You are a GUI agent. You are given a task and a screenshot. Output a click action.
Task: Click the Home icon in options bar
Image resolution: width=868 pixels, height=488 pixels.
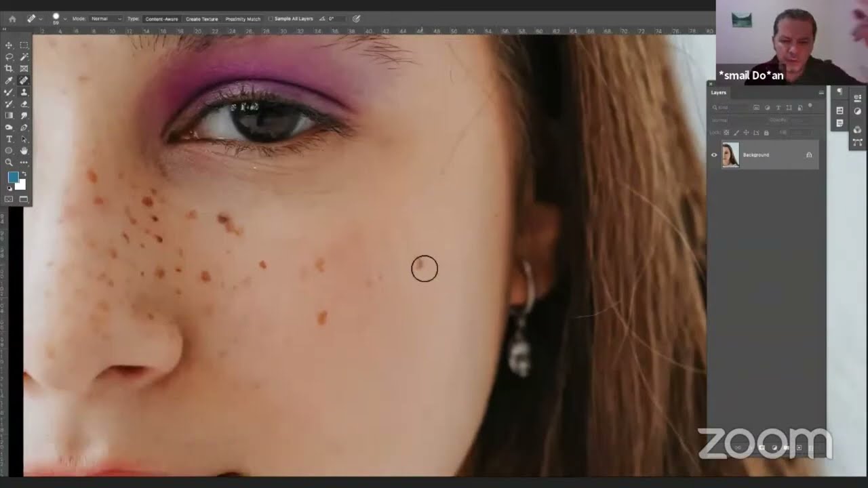(12, 19)
